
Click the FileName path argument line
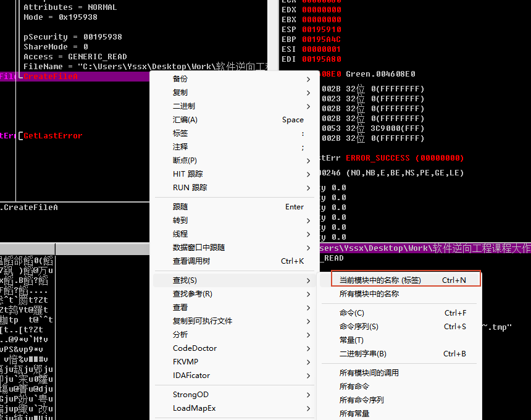145,66
